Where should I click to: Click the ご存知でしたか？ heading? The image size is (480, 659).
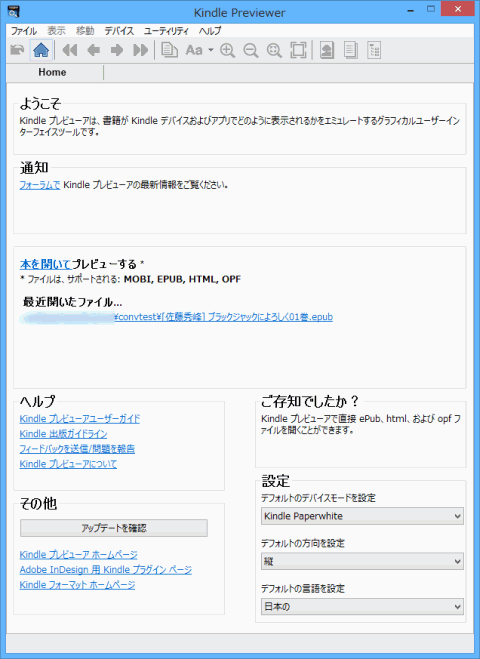(x=310, y=401)
